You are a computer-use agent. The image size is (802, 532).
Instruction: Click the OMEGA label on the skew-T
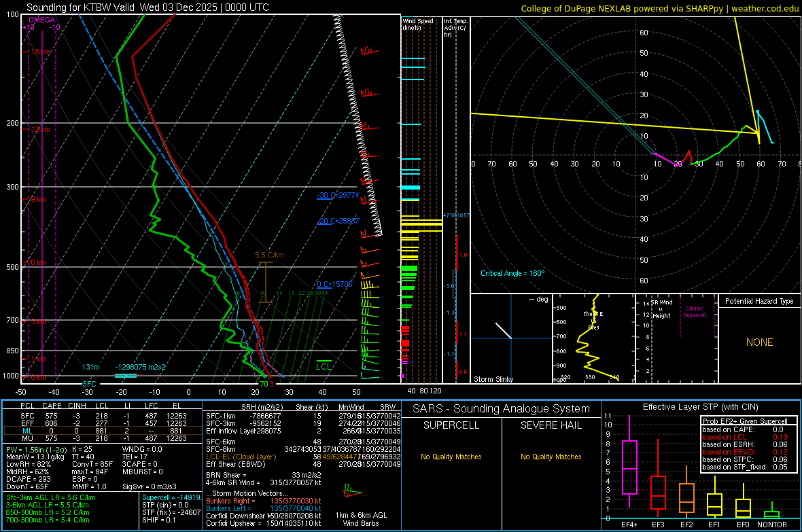tap(42, 20)
